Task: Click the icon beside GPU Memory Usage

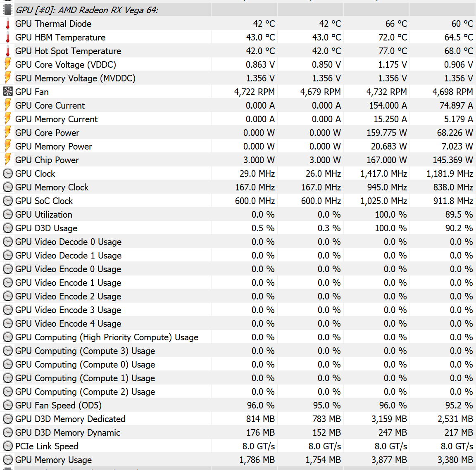Action: click(x=7, y=460)
